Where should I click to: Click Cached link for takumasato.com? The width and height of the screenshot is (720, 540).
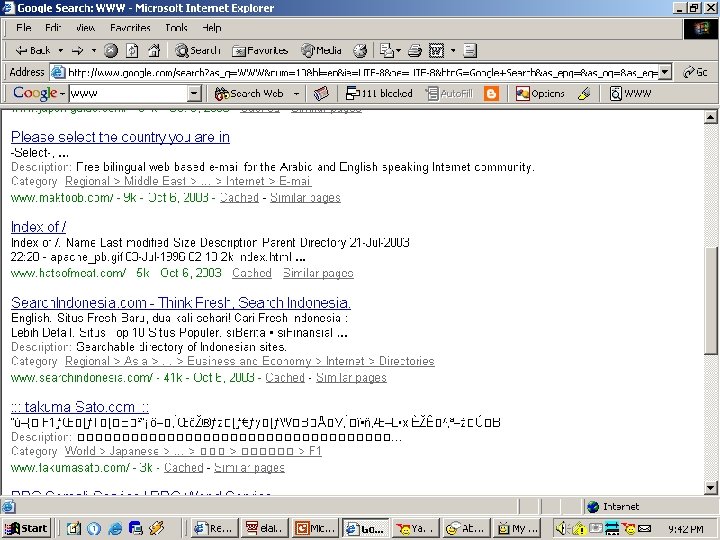pos(184,468)
